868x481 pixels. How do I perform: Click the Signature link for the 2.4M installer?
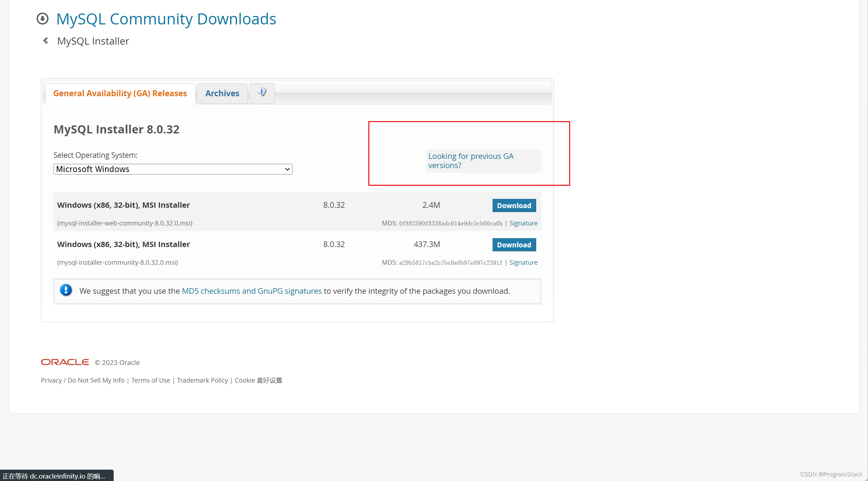pos(523,223)
